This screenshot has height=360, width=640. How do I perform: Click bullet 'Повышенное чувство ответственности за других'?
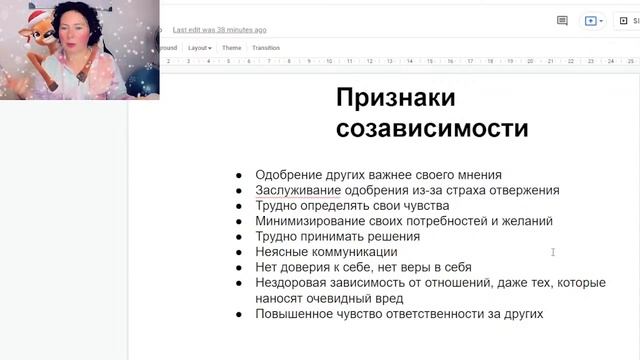coord(399,314)
